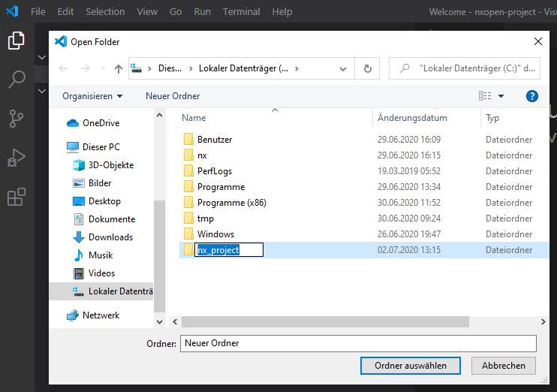
Task: Click the up one level arrow
Action: pyautogui.click(x=118, y=68)
